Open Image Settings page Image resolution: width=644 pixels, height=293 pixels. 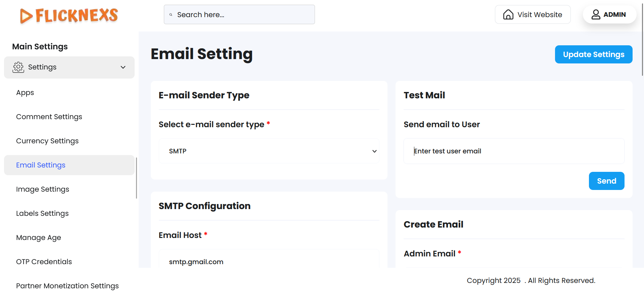coord(43,189)
